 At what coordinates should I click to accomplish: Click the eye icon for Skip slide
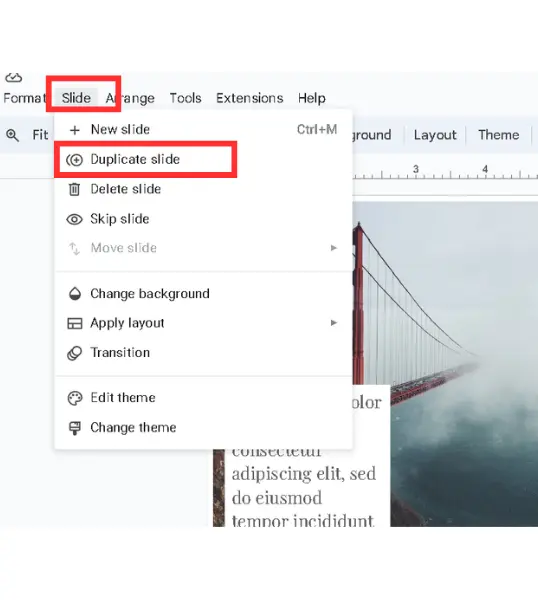[x=74, y=219]
